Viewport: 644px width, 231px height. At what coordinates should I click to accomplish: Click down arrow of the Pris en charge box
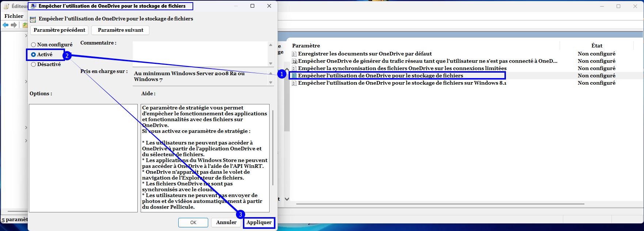click(x=271, y=82)
